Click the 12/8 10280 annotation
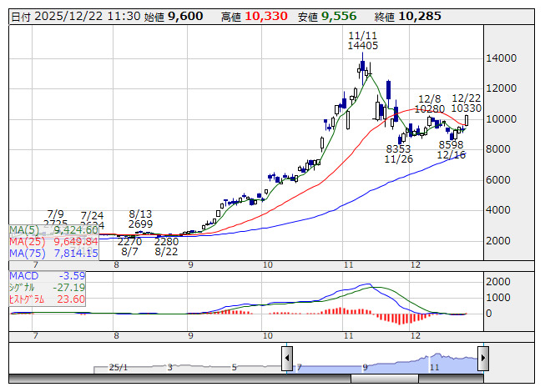This screenshot has height=392, width=545. coord(431,103)
